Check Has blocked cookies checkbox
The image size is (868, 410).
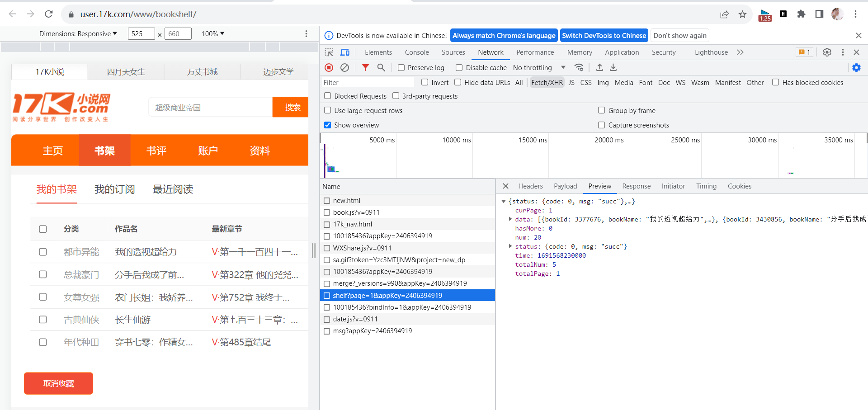click(775, 82)
